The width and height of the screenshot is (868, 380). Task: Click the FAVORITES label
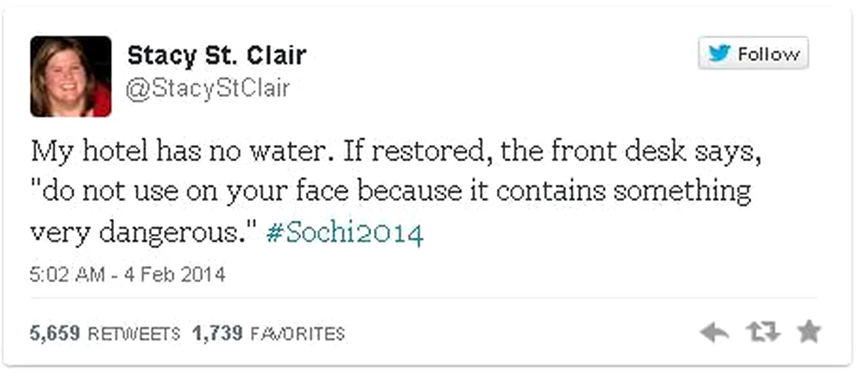point(297,333)
